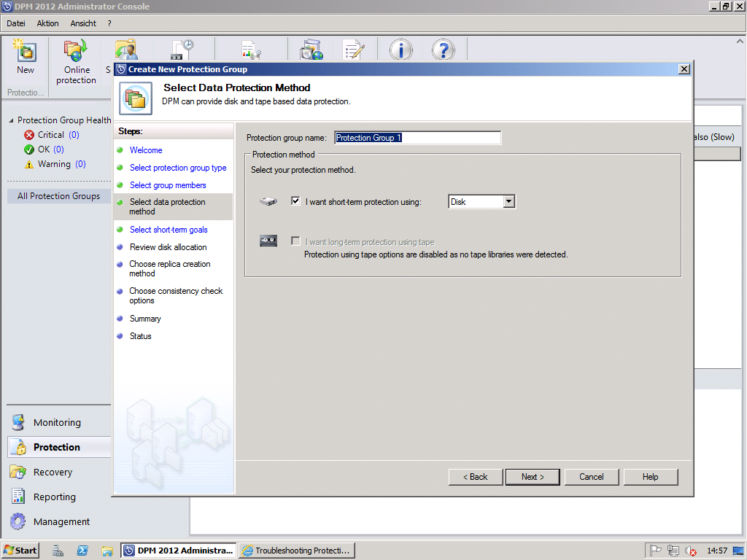The width and height of the screenshot is (747, 560).
Task: Click the tape cassette icon beside long-term protection
Action: (x=268, y=241)
